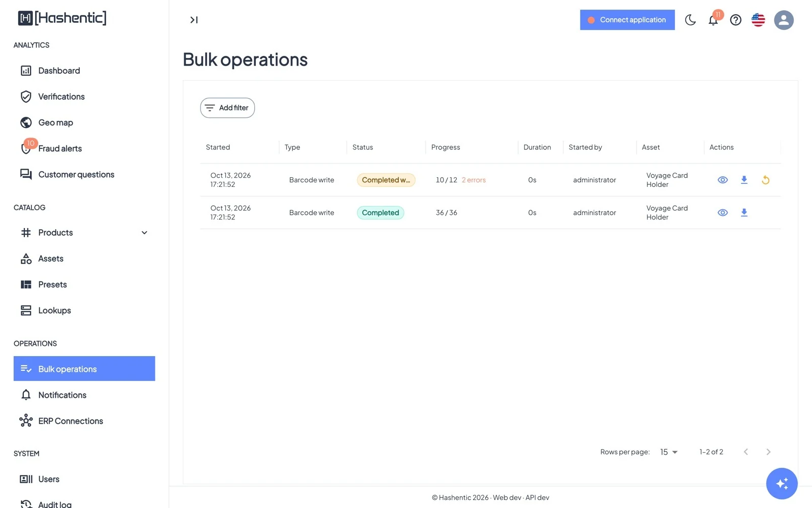Open the Web dev footer link
This screenshot has height=508, width=812.
click(x=507, y=497)
